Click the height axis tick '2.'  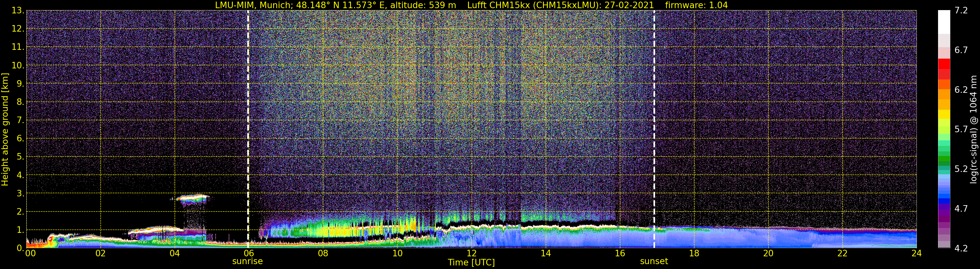20,212
